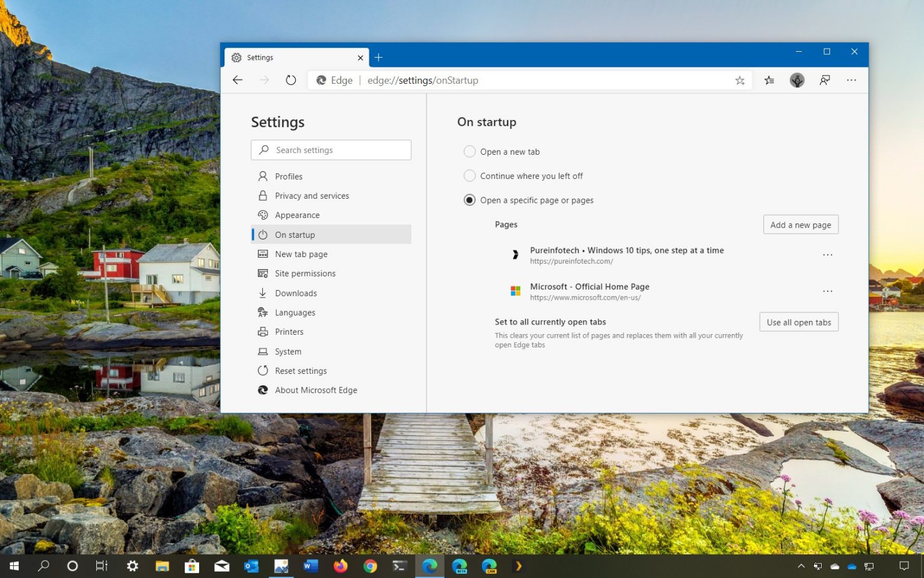
Task: Click the Printers icon in the sidebar
Action: click(x=263, y=332)
